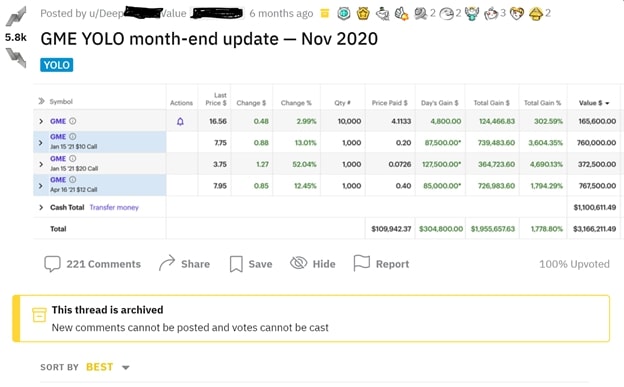Click the first teal award badge
This screenshot has height=387, width=624.
(x=344, y=14)
